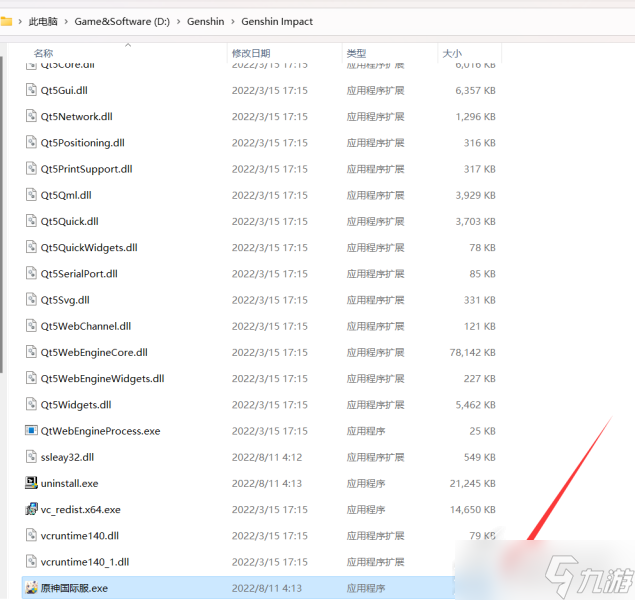Select file name Qt5WebEngineWidgets.dll

(x=102, y=378)
